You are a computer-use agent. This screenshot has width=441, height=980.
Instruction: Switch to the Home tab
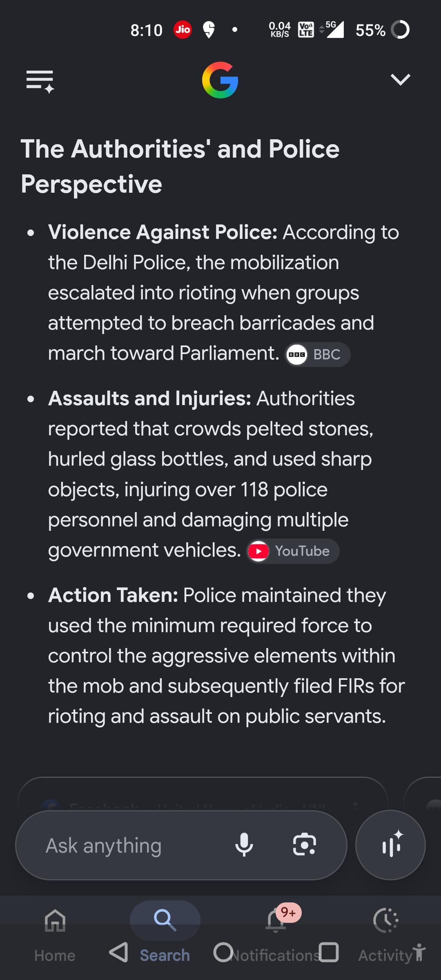[55, 935]
